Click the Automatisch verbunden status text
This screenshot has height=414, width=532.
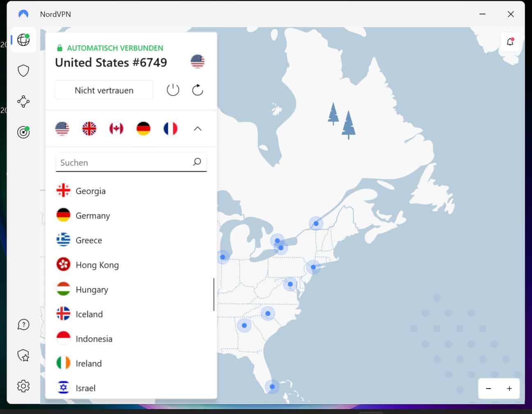[x=115, y=48]
